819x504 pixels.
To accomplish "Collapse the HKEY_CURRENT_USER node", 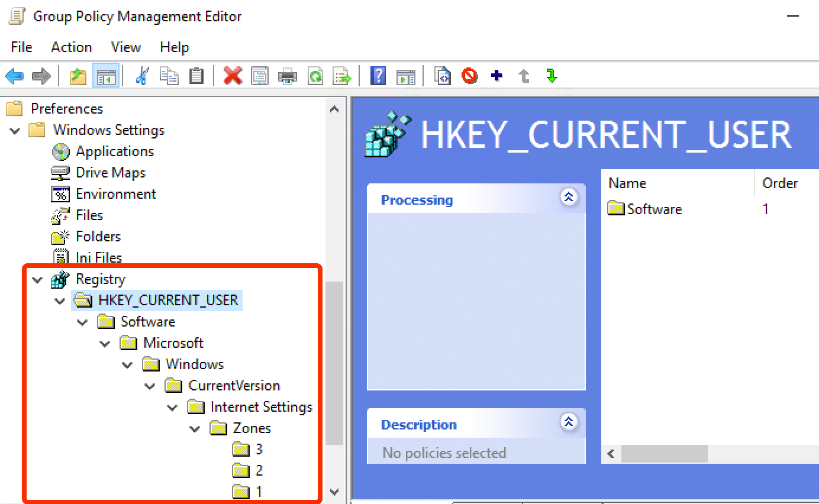I will (60, 301).
